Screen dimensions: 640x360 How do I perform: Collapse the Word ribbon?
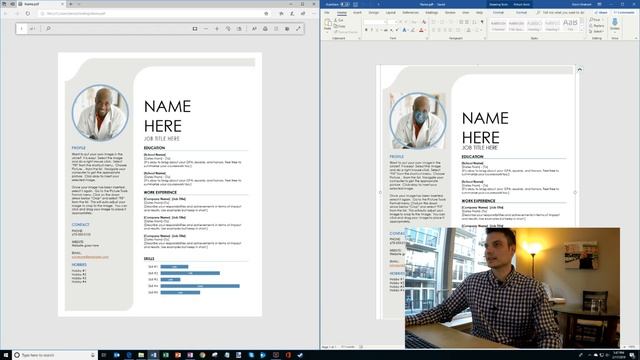click(x=636, y=38)
